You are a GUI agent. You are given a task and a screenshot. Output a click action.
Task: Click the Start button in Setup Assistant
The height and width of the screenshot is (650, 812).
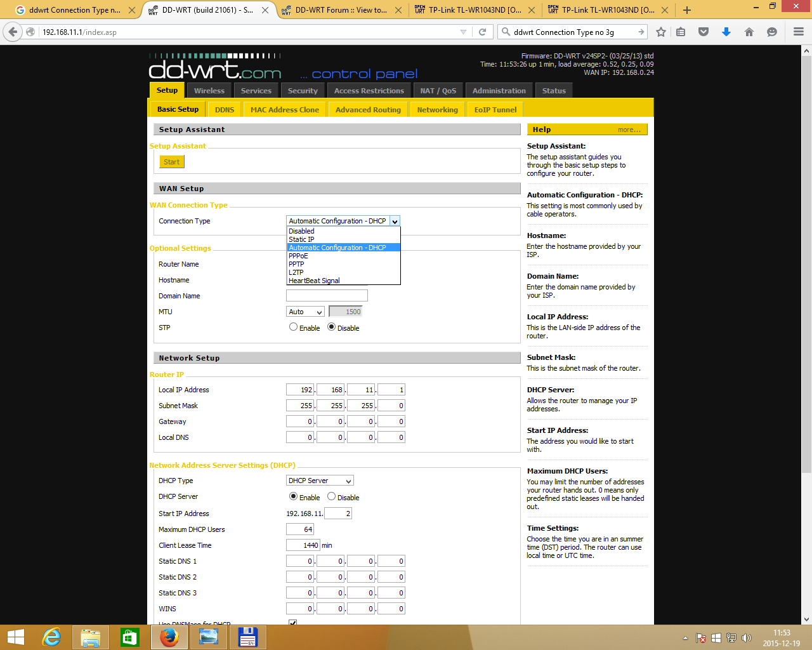tap(171, 161)
